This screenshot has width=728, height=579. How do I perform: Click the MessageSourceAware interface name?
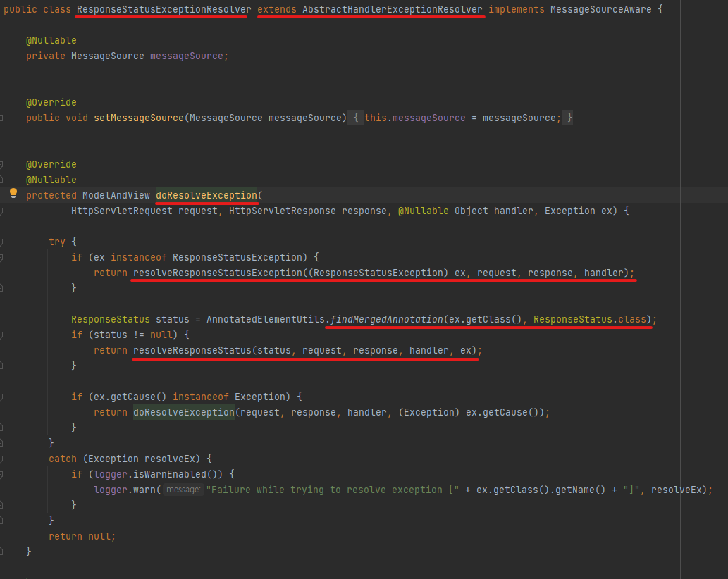600,9
